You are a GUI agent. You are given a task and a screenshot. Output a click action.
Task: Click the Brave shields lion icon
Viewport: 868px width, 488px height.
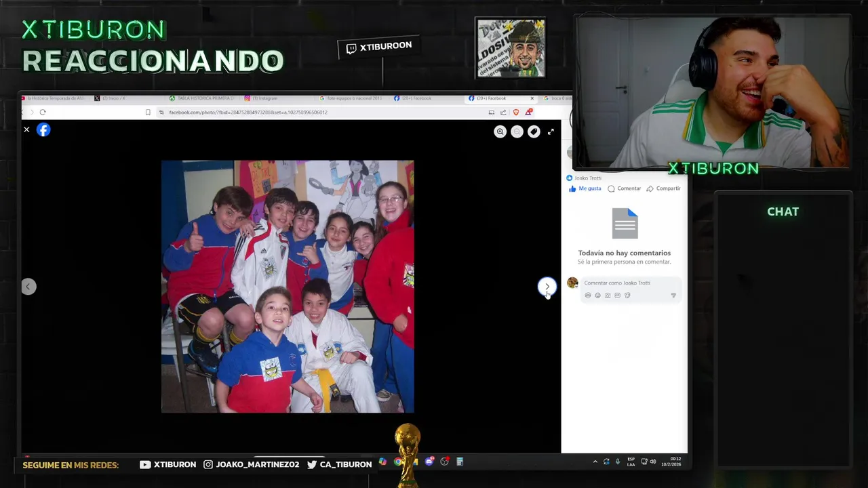(516, 113)
